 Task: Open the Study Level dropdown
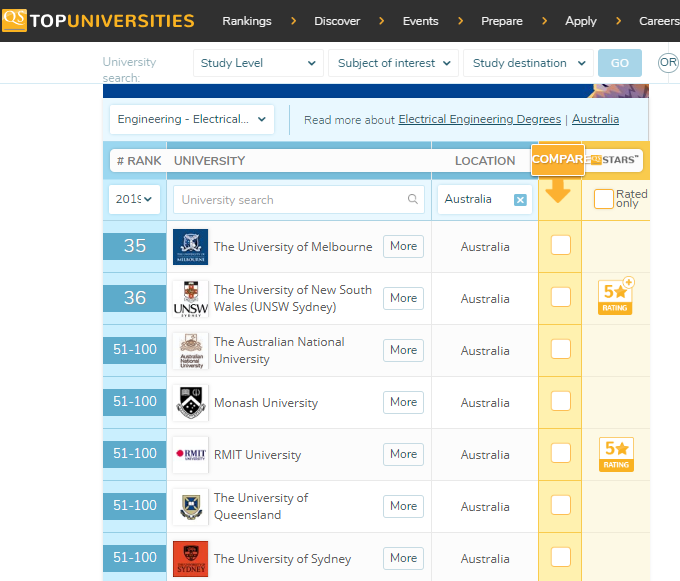tap(258, 63)
